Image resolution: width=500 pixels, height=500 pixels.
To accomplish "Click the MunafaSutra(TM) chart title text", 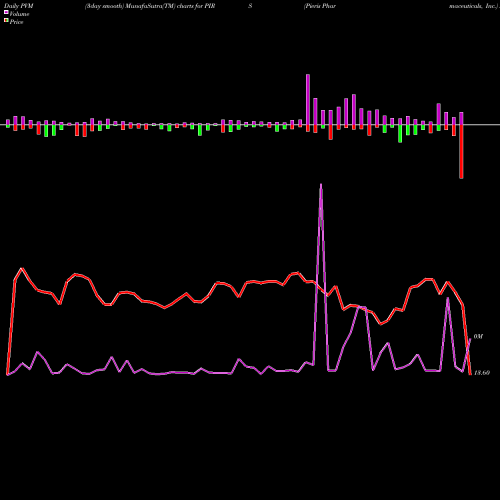I will 150,6.
